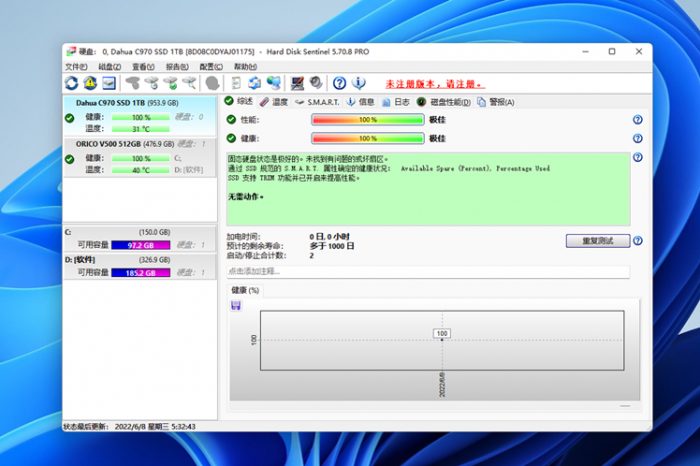Image resolution: width=700 pixels, height=466 pixels.
Task: Open the 文件 menu
Action: pyautogui.click(x=76, y=67)
